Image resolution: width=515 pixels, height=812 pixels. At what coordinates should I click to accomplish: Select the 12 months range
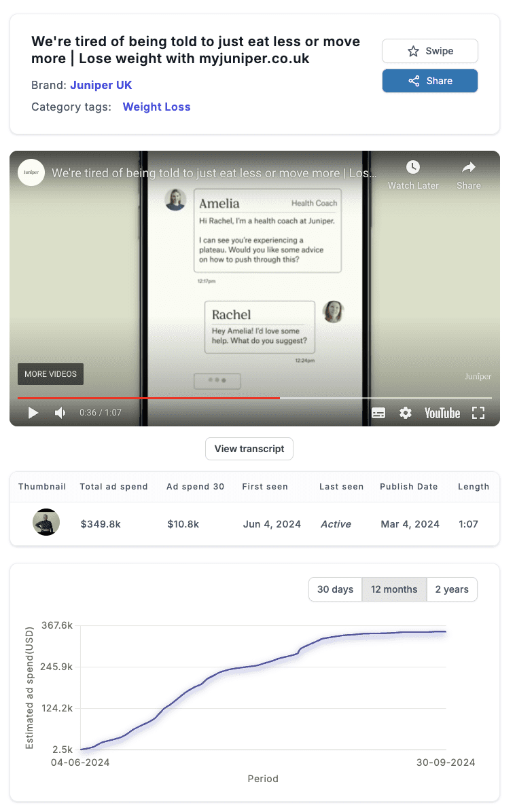pyautogui.click(x=394, y=589)
